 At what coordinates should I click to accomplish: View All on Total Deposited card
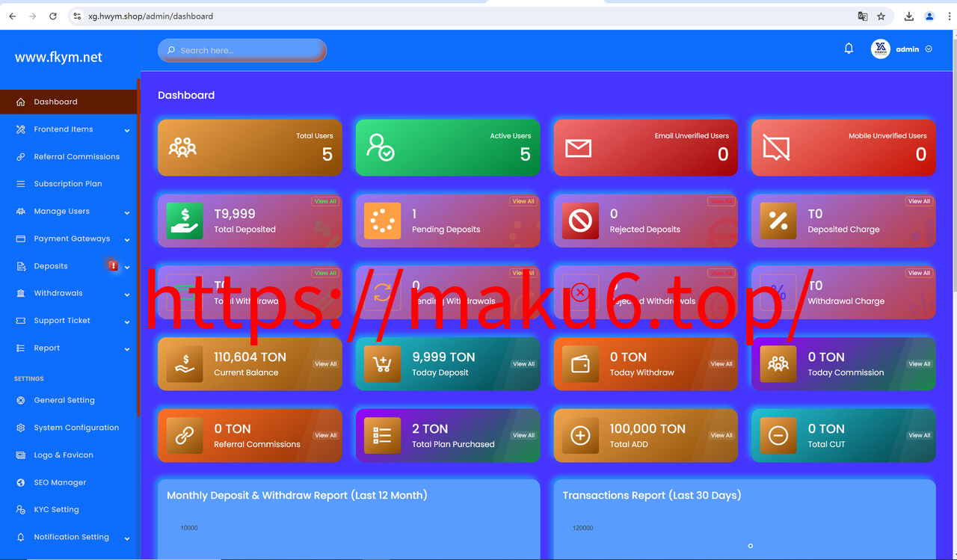tap(325, 201)
